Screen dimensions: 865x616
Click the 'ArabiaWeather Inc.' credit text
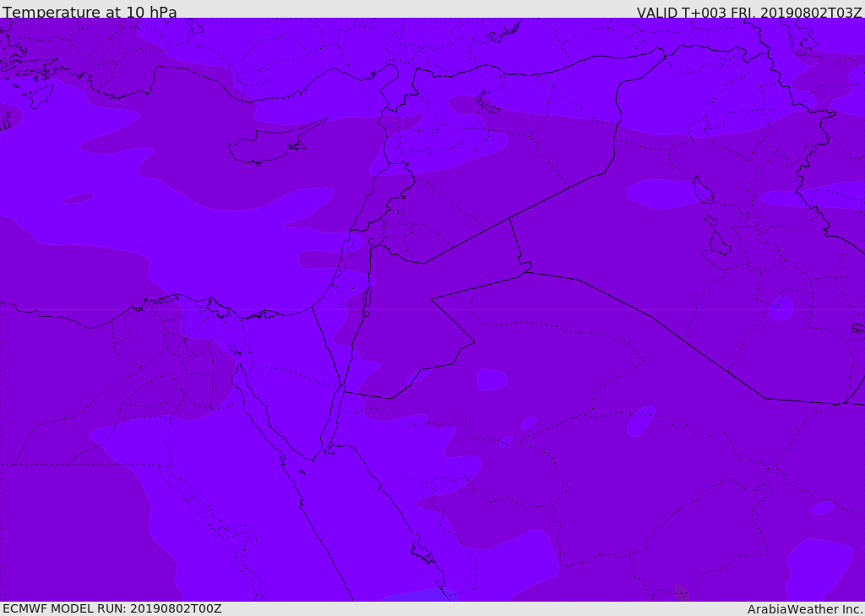click(805, 609)
